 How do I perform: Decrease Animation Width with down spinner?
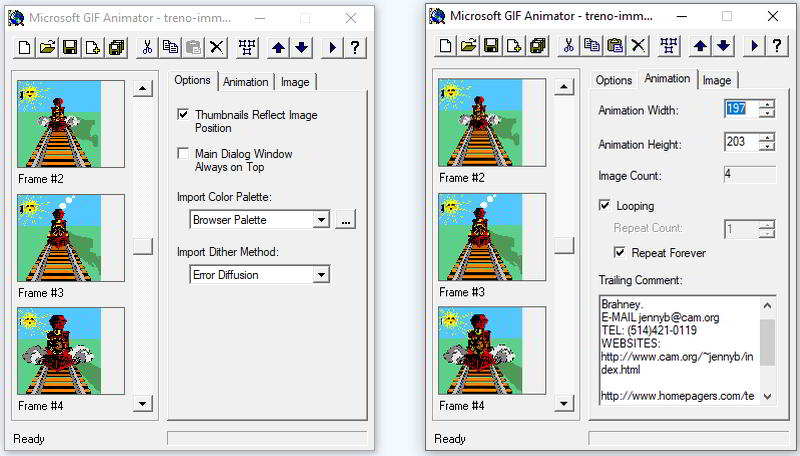coord(766,113)
